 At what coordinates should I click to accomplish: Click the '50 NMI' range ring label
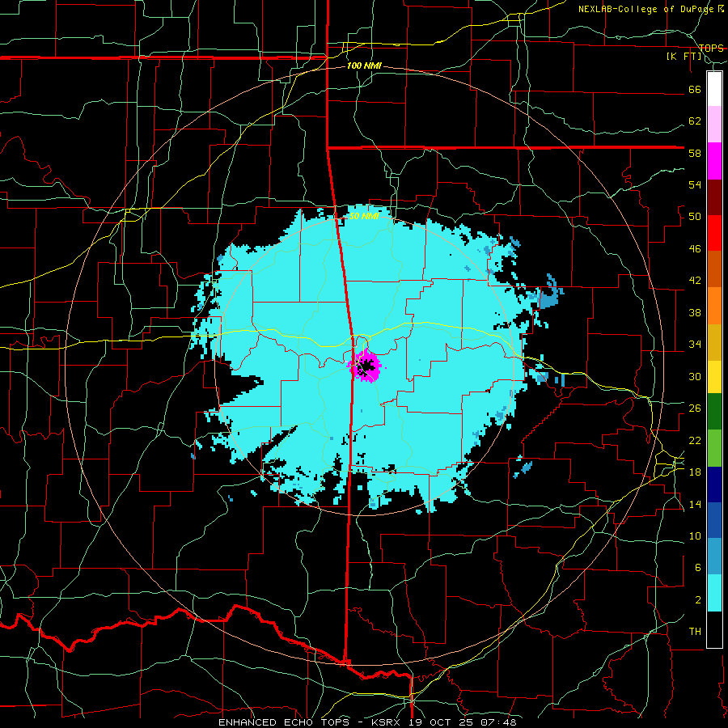[364, 216]
